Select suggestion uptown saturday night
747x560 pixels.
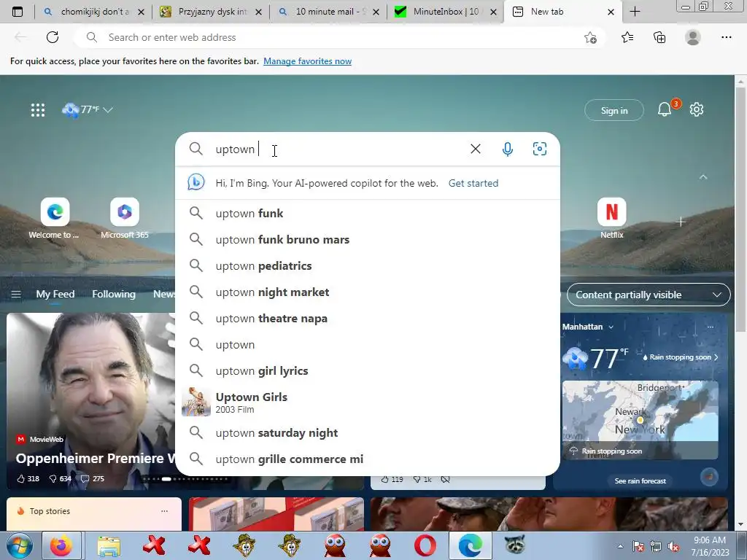tap(368, 432)
